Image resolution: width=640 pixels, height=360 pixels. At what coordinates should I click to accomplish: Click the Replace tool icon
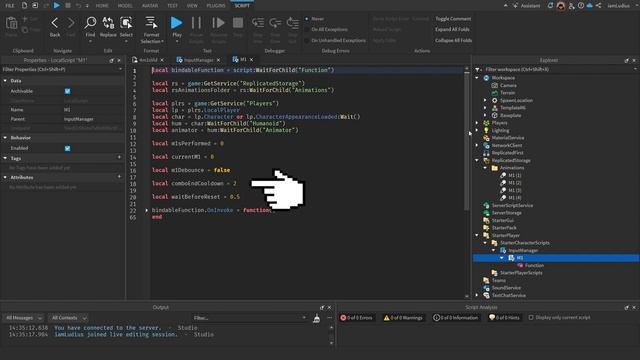click(108, 22)
